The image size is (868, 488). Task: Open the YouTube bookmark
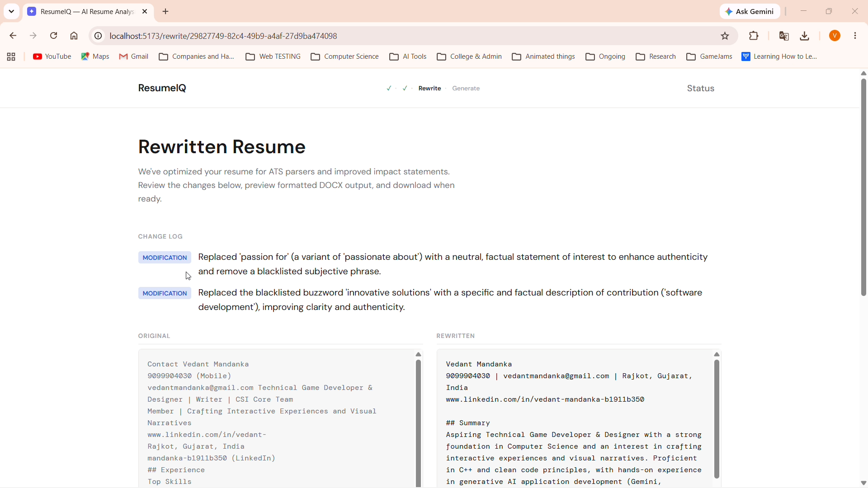click(x=52, y=57)
